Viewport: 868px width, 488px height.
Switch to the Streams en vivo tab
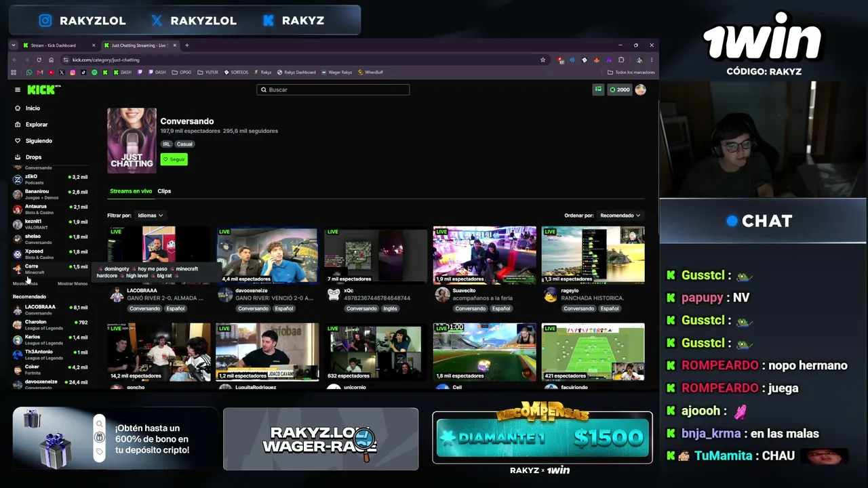(131, 191)
